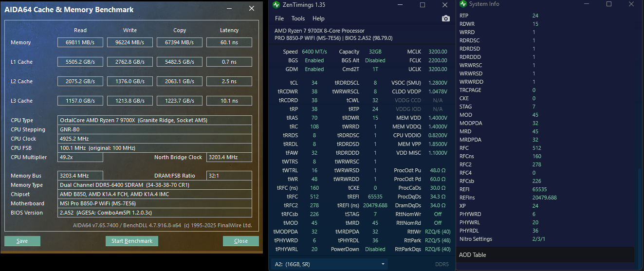Image resolution: width=644 pixels, height=271 pixels.
Task: Open the Help menu in ZenTimings
Action: coord(318,18)
